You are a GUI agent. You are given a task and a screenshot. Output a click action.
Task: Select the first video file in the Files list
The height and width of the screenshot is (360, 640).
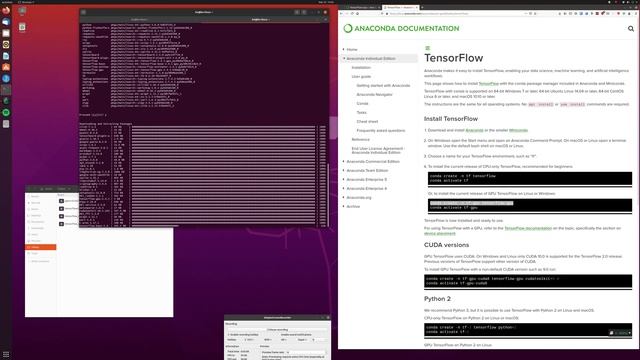click(x=69, y=201)
